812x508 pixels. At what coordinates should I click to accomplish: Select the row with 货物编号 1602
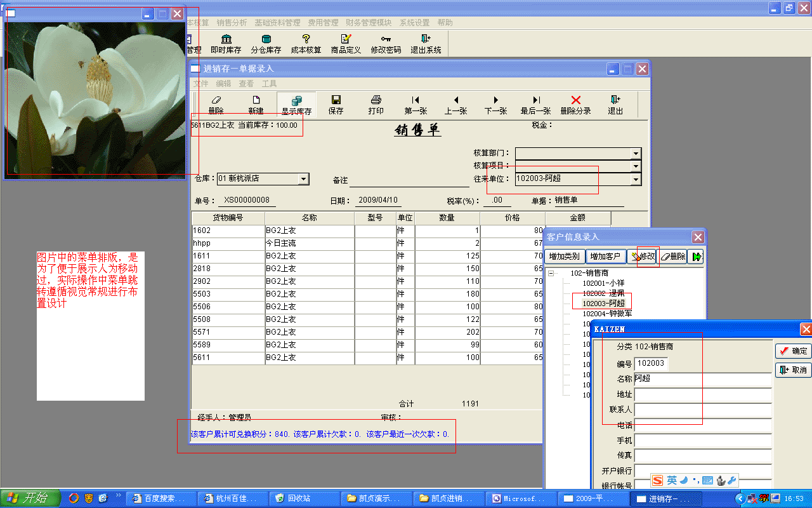coord(368,231)
